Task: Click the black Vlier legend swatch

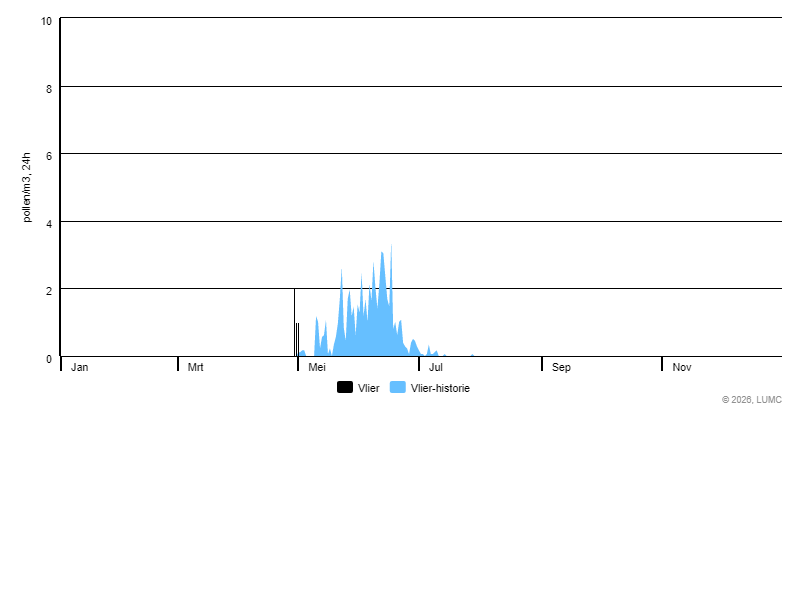Action: pos(345,387)
